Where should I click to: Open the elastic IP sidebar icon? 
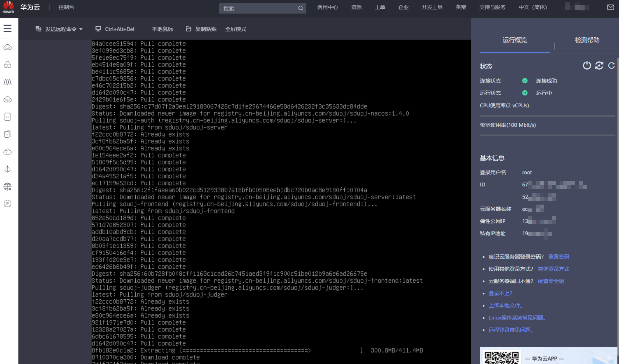(x=8, y=204)
